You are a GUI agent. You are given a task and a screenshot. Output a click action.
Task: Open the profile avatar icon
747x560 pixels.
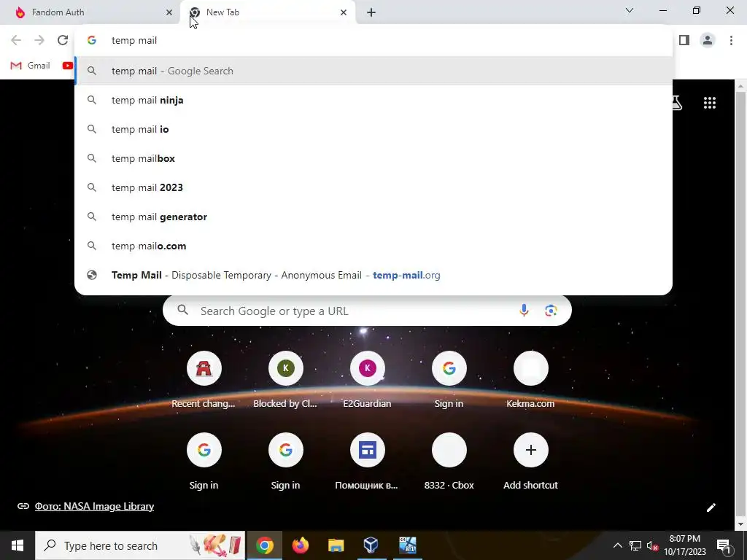pyautogui.click(x=708, y=41)
